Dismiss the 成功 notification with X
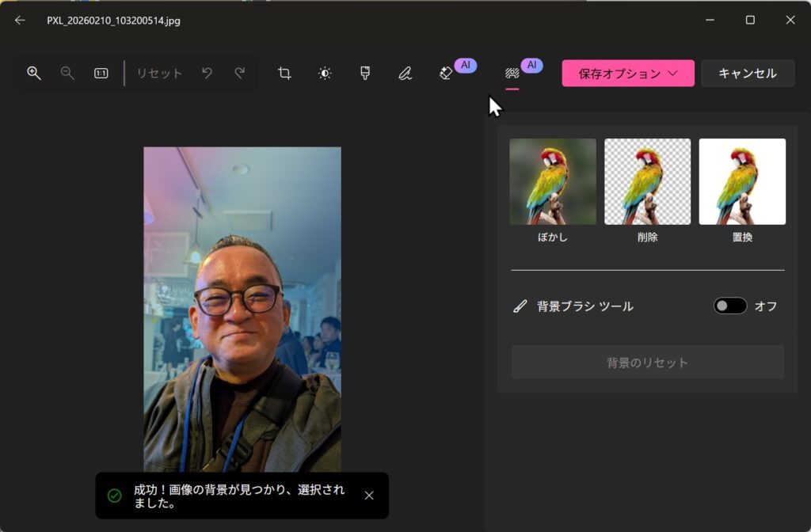 (x=369, y=496)
